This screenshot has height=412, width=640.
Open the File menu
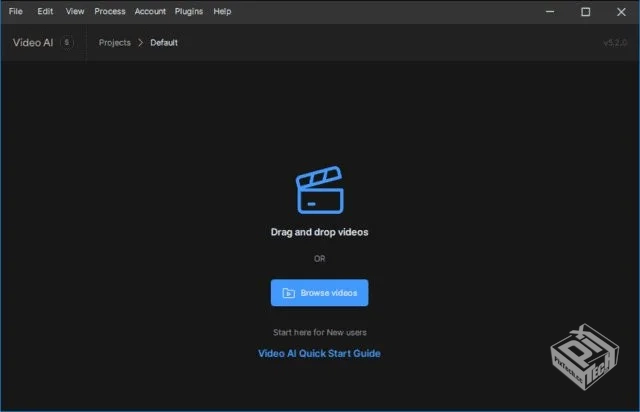tap(16, 11)
